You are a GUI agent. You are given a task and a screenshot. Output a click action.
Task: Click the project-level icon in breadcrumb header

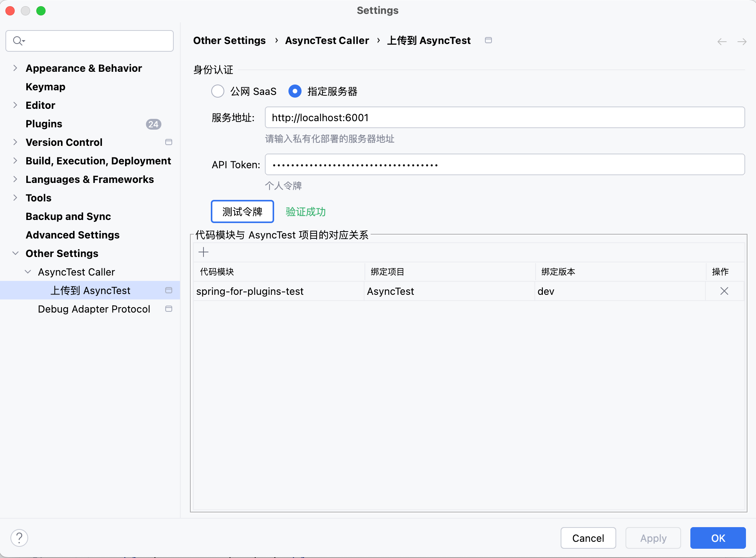click(488, 41)
